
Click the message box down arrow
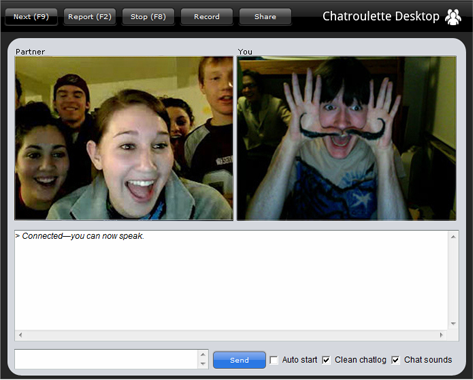(203, 364)
